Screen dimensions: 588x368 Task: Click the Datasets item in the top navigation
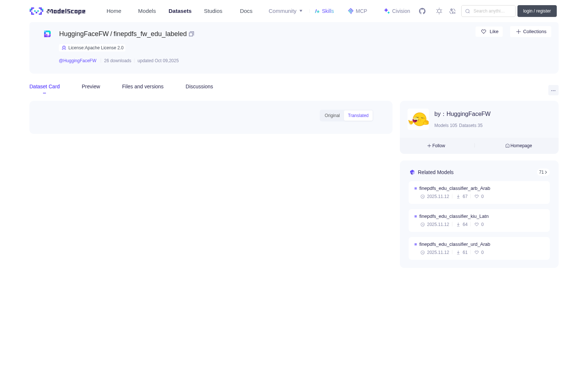coord(180,11)
